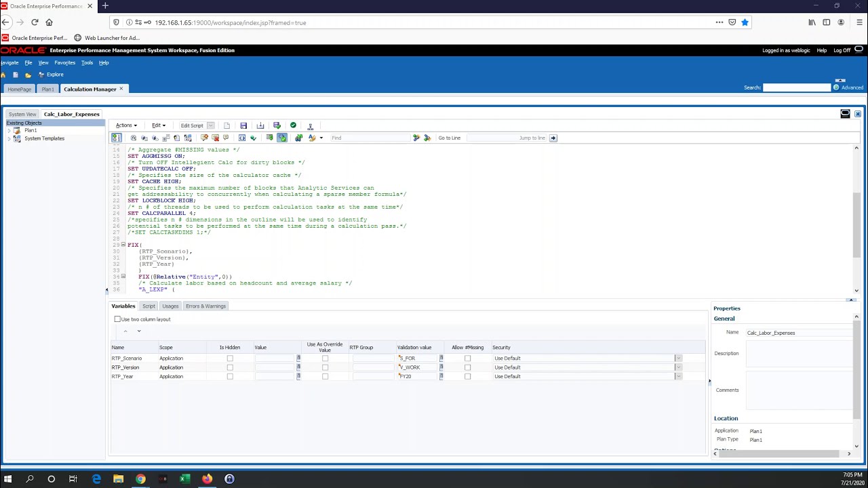Click the arrow button next to Jump to line
Viewport: 868px width, 488px height.
553,138
